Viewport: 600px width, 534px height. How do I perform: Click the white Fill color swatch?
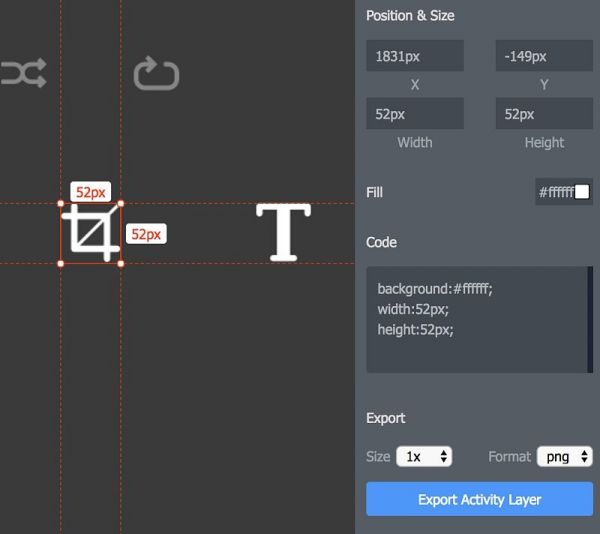(582, 192)
